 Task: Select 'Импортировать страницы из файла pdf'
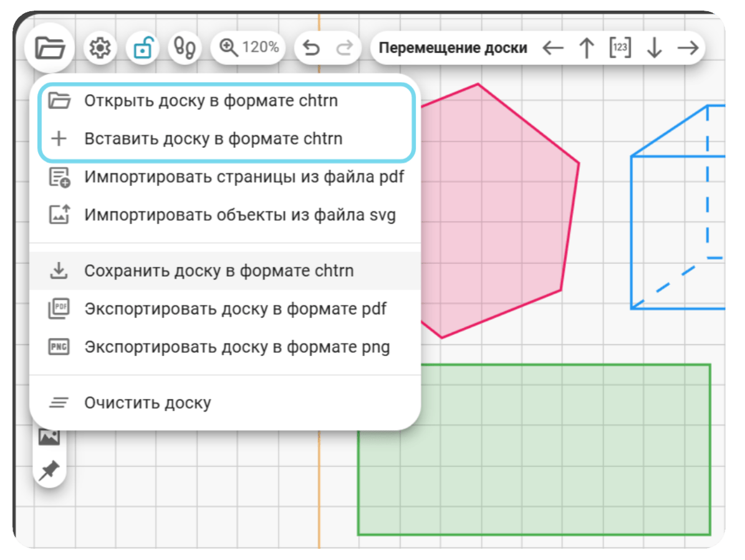point(226,177)
